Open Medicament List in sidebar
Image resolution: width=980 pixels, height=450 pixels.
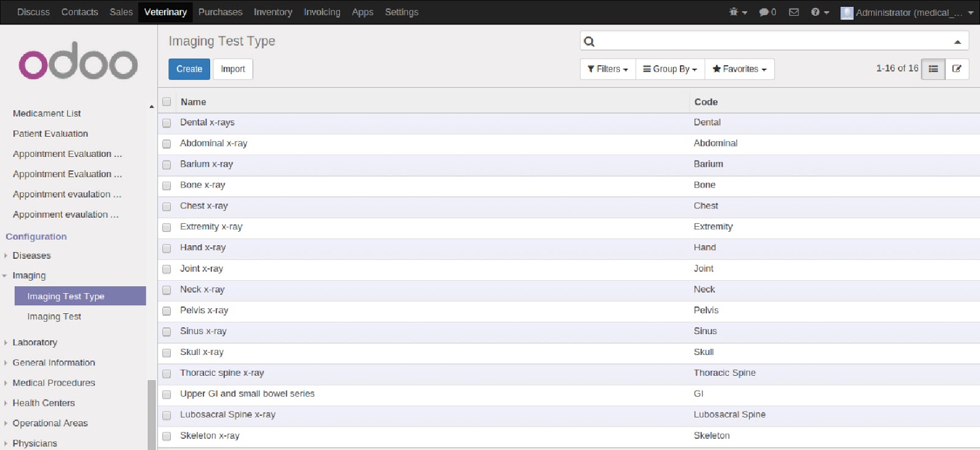pyautogui.click(x=47, y=113)
